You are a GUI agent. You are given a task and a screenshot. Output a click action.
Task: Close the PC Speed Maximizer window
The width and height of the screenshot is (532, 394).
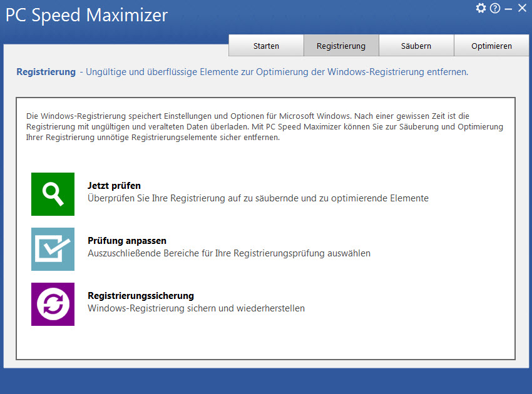522,8
